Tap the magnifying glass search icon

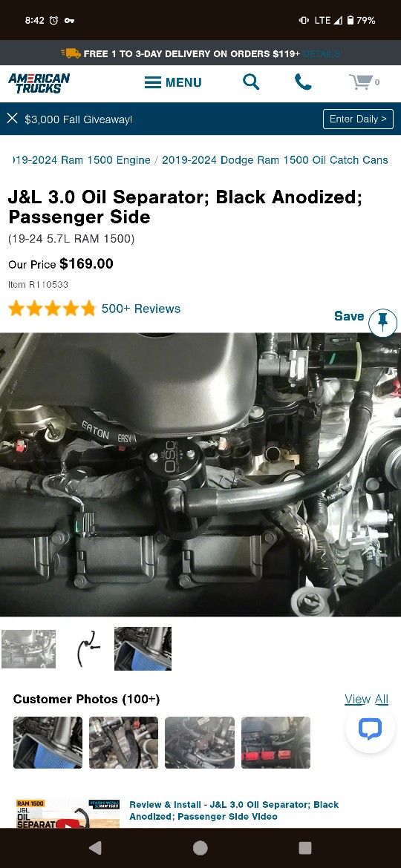click(251, 82)
